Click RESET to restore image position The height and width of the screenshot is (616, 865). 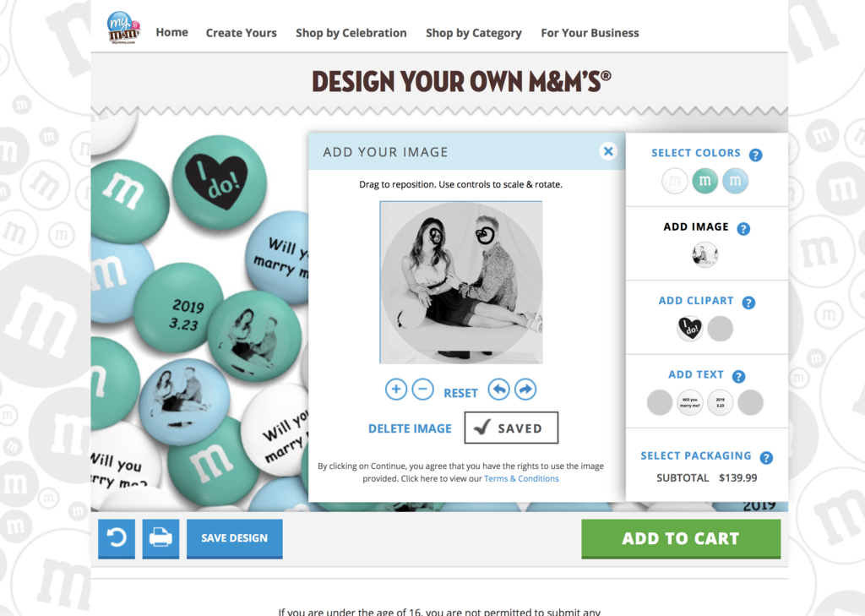(460, 393)
